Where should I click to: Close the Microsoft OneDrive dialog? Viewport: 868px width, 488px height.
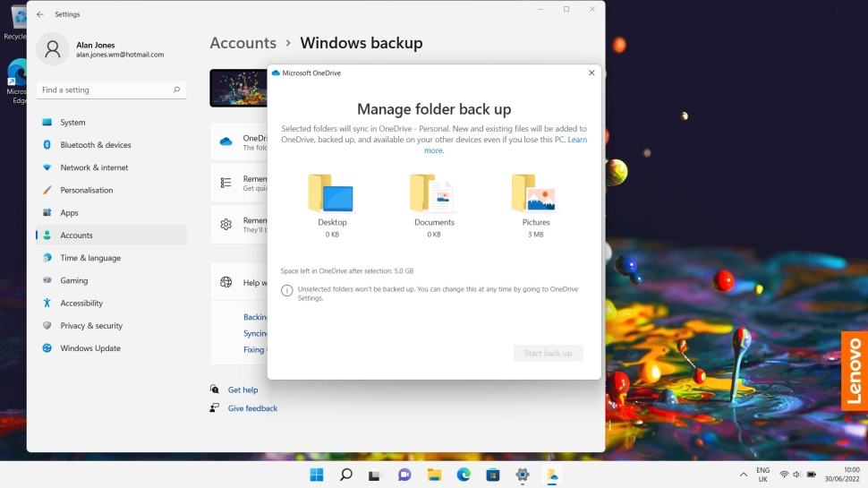[591, 73]
